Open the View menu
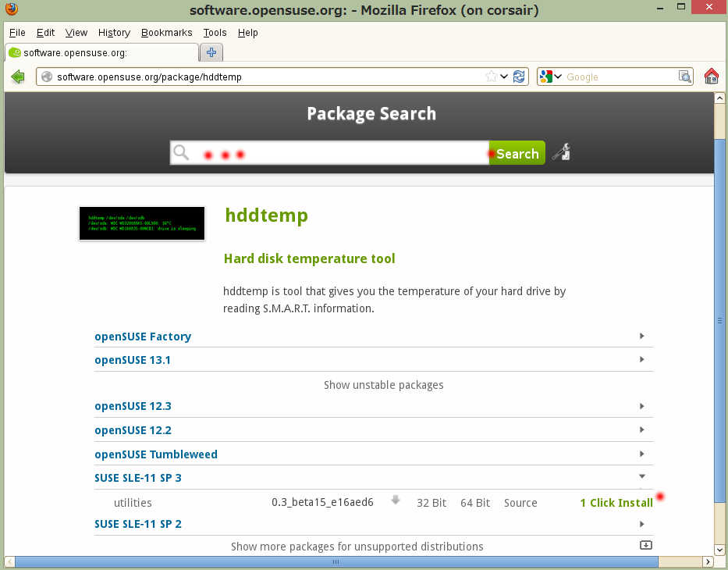 [76, 33]
